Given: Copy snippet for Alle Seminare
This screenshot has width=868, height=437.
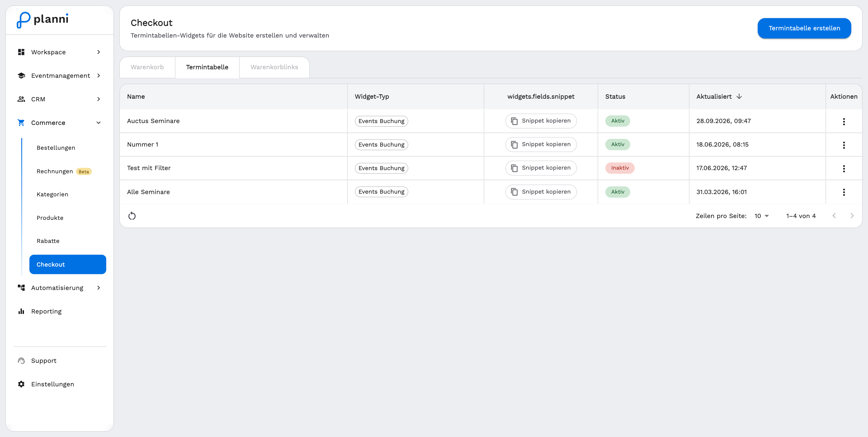Looking at the screenshot, I should 541,192.
